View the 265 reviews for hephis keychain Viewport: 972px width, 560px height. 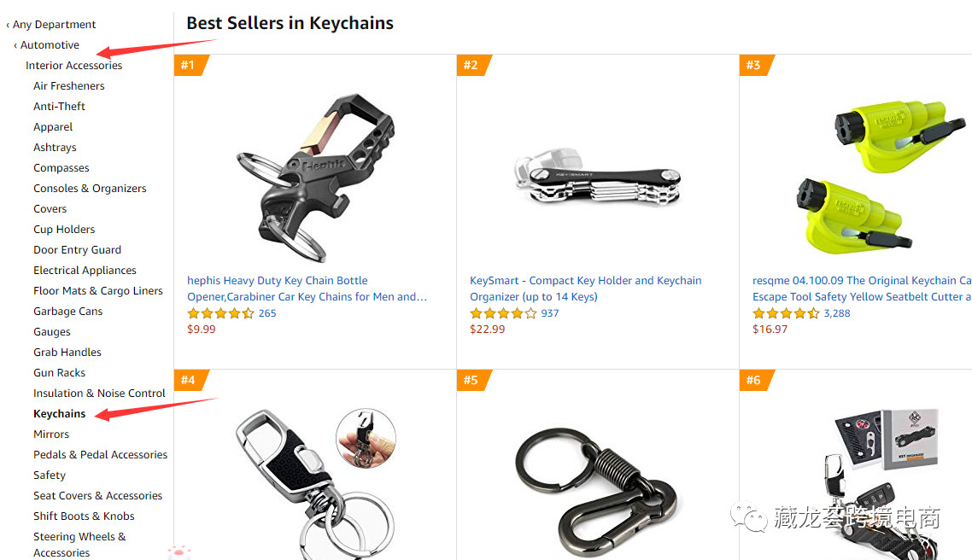pos(267,313)
